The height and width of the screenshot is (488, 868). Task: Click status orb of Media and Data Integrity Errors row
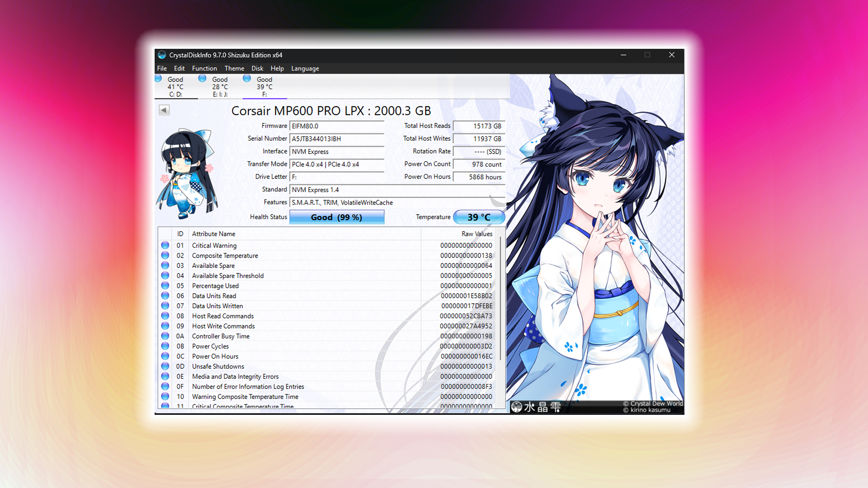(x=165, y=376)
